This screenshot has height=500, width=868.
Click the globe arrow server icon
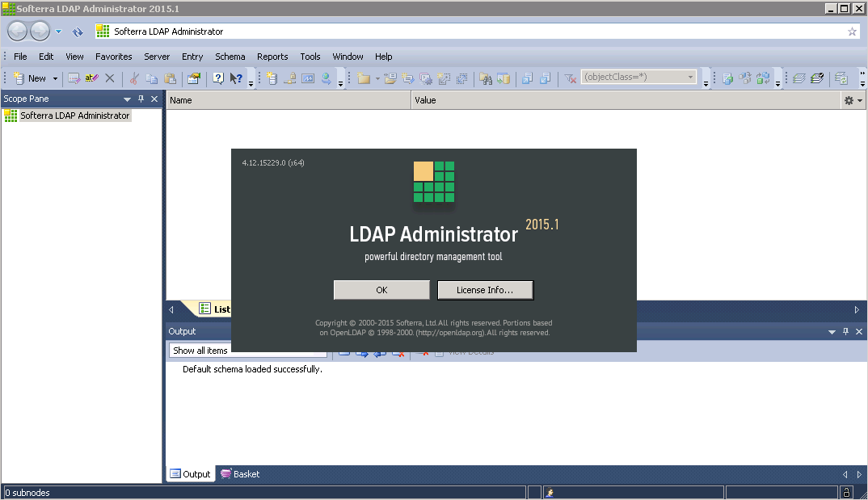326,78
